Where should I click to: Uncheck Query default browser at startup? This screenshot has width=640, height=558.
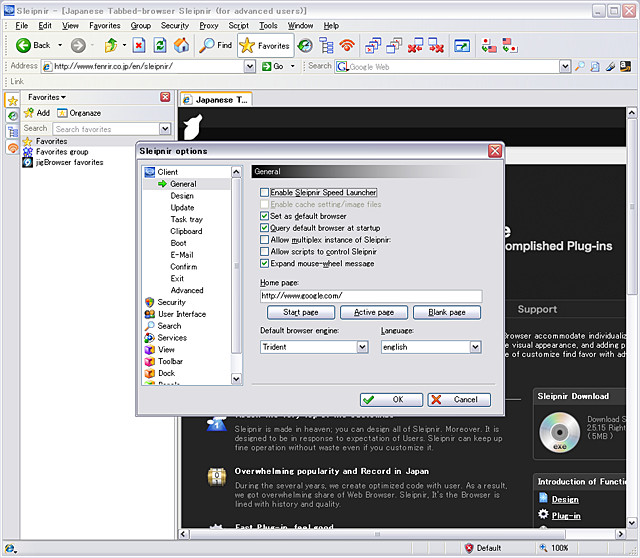[264, 228]
